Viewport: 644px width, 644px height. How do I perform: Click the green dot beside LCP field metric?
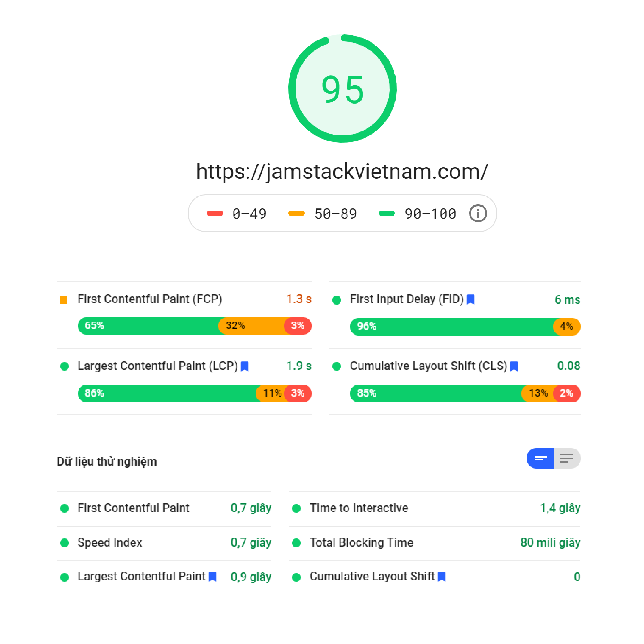tap(65, 367)
